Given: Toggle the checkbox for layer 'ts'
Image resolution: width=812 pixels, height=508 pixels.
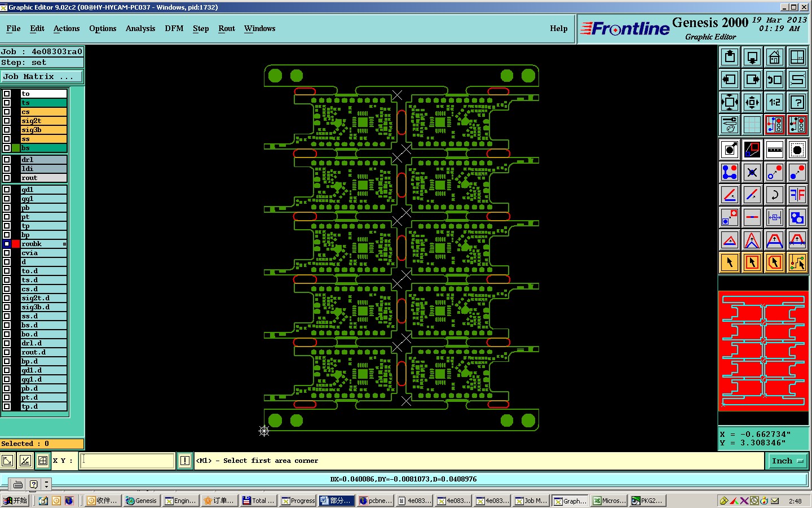Looking at the screenshot, I should coord(7,103).
